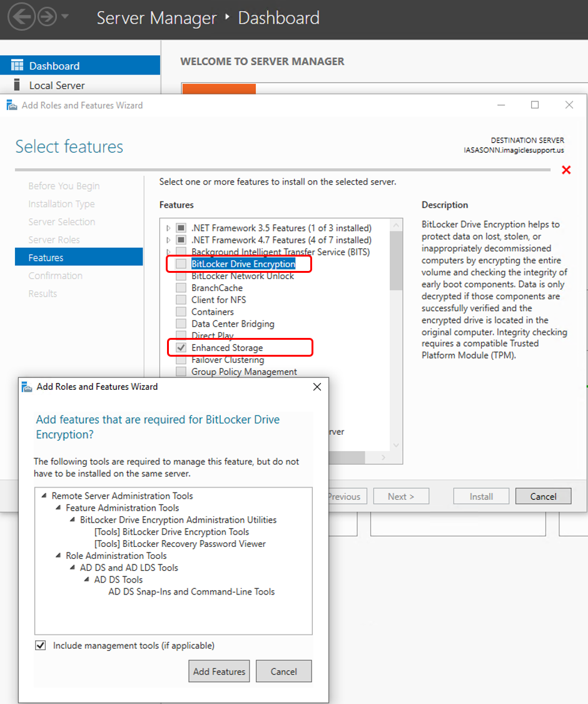The image size is (588, 704).
Task: Collapse Remote Server Administration Tools tree node
Action: [x=44, y=496]
